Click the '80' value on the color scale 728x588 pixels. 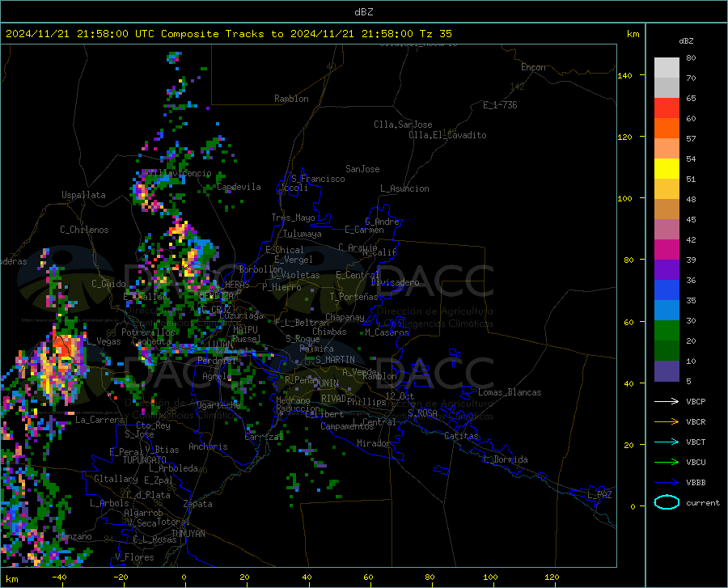[691, 58]
